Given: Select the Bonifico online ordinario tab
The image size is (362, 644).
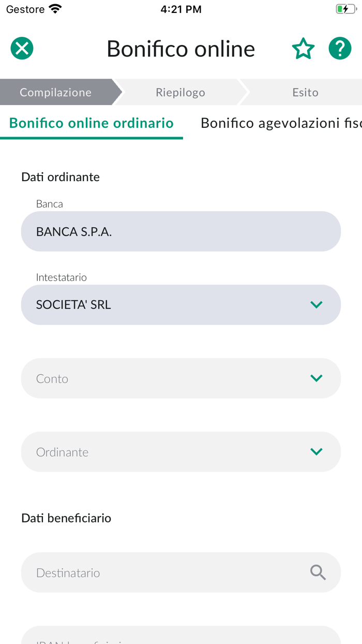Looking at the screenshot, I should pos(92,123).
